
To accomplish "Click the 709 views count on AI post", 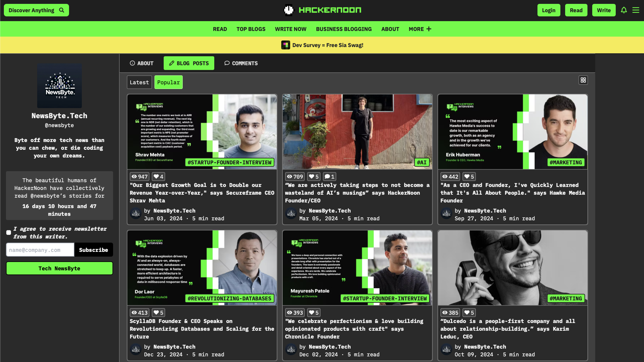I will click(x=295, y=177).
